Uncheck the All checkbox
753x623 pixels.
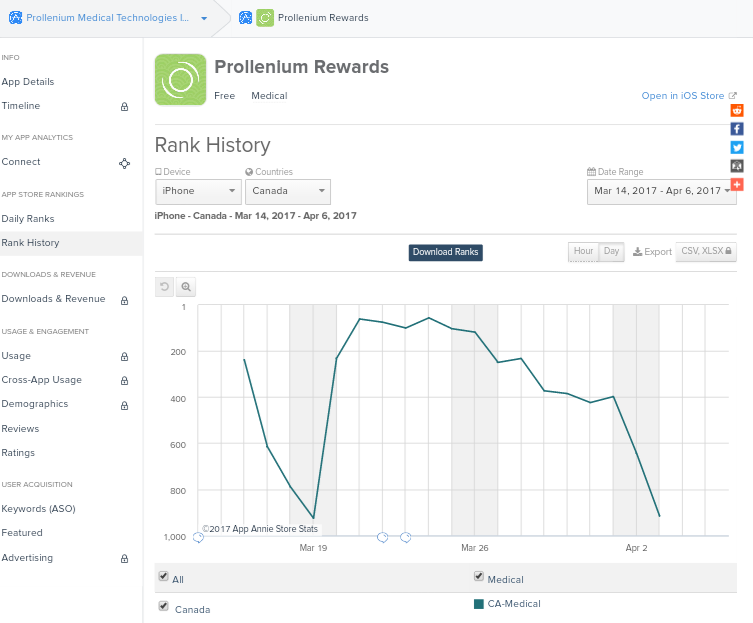pyautogui.click(x=163, y=577)
